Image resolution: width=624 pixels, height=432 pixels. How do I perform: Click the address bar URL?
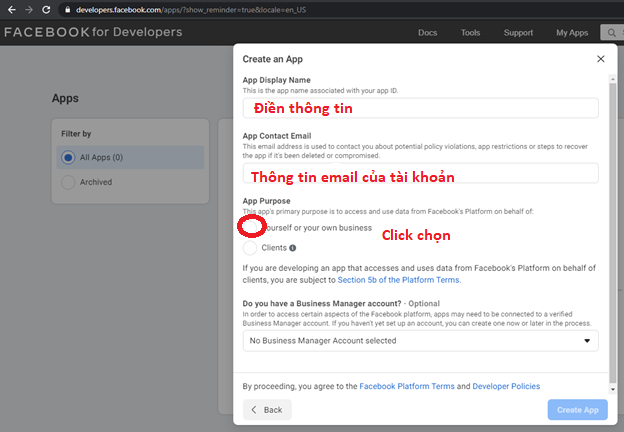click(x=191, y=10)
